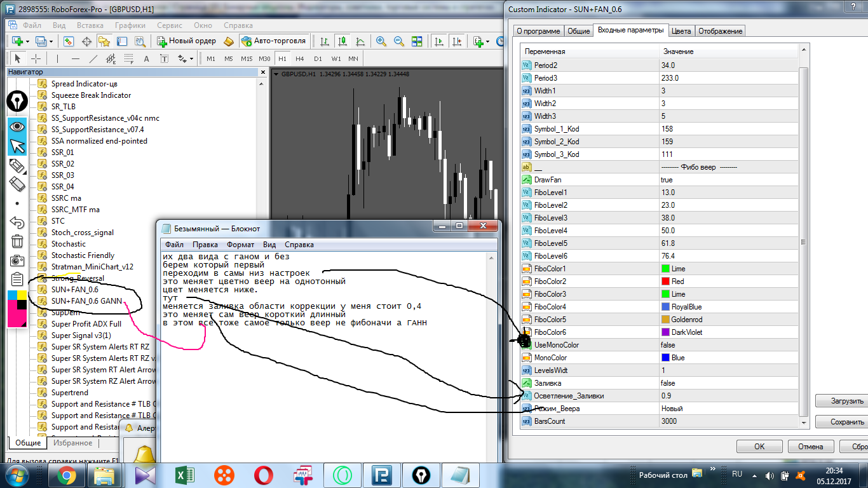Click the zoom in magnifier icon
868x488 pixels.
coord(381,41)
